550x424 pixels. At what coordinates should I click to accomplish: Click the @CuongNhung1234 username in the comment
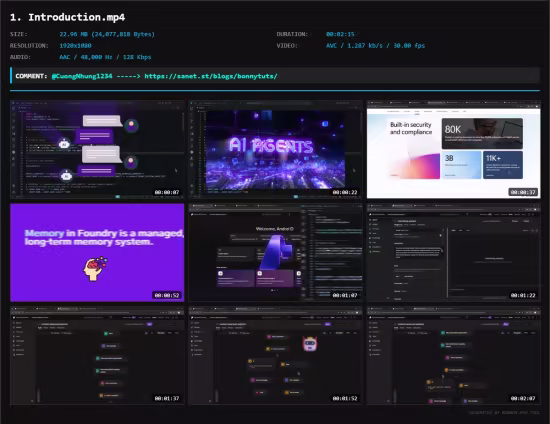tap(82, 76)
